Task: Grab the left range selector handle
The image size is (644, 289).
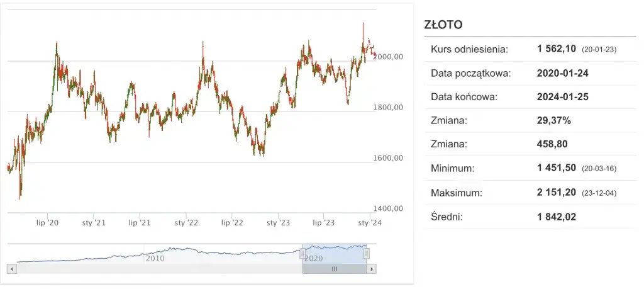Action: tap(301, 253)
